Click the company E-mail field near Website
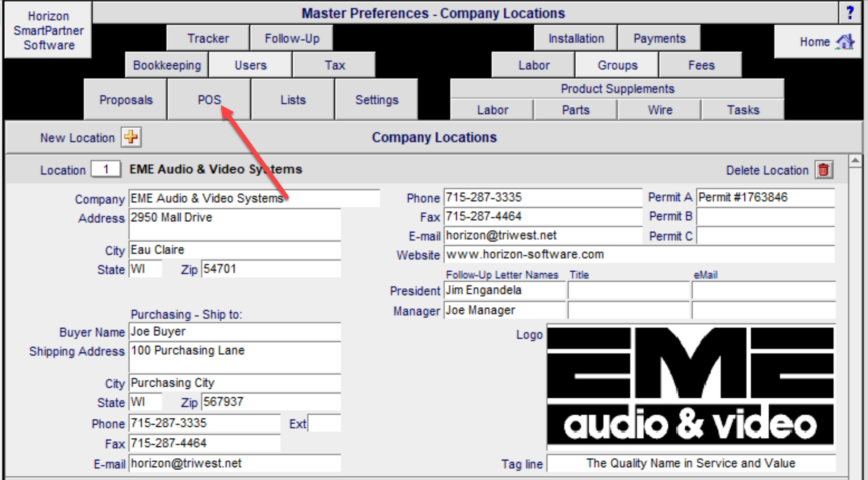Viewport: 868px width, 480px height. (x=543, y=236)
